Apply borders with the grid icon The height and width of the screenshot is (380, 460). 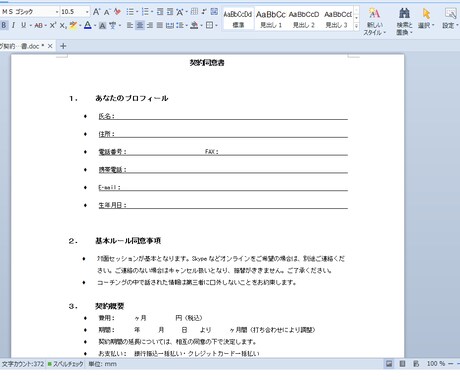[x=210, y=25]
